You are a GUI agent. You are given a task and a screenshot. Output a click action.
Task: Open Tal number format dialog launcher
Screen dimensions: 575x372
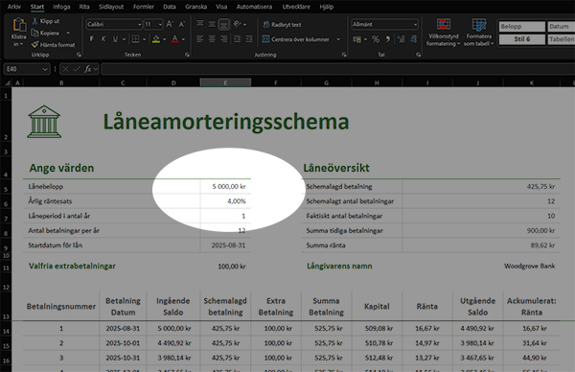click(418, 55)
